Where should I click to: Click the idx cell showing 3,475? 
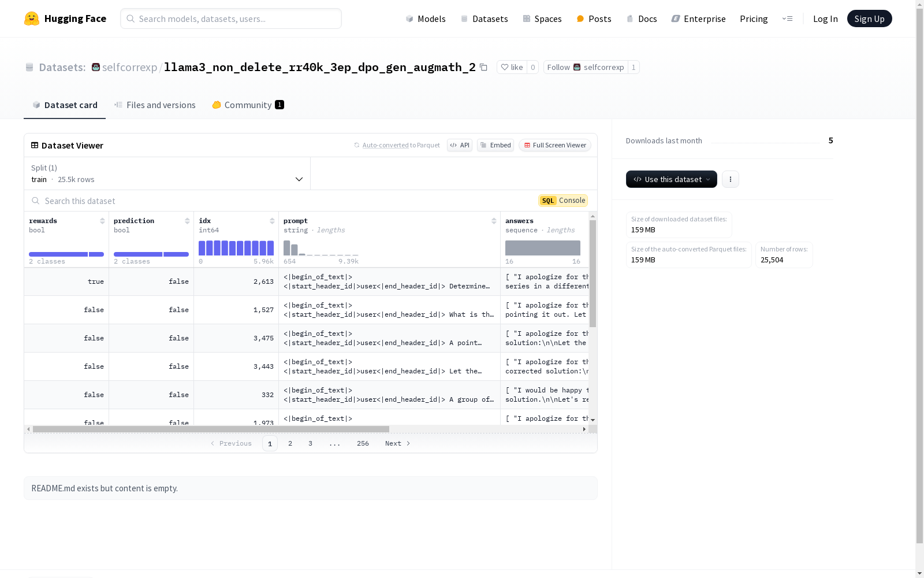[236, 338]
